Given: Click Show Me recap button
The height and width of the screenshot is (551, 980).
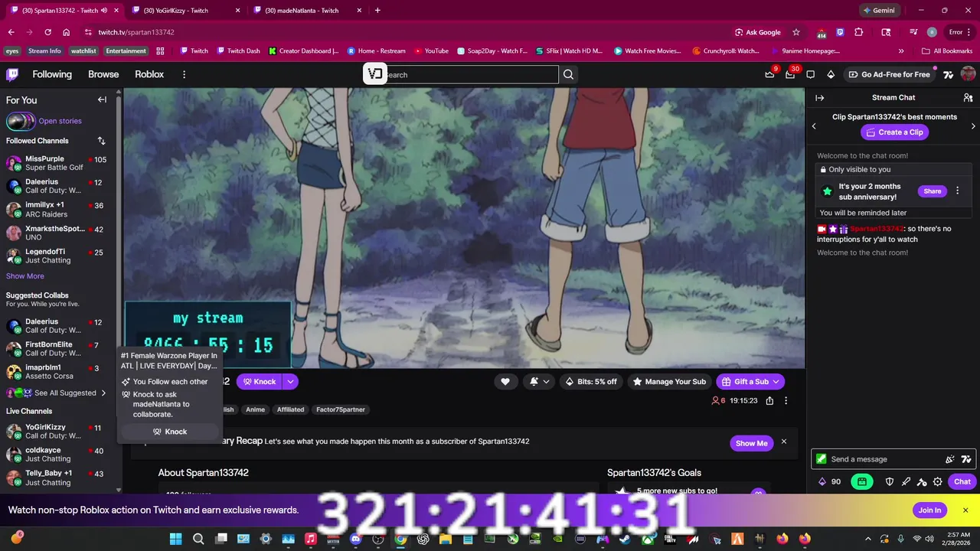Looking at the screenshot, I should [x=751, y=443].
